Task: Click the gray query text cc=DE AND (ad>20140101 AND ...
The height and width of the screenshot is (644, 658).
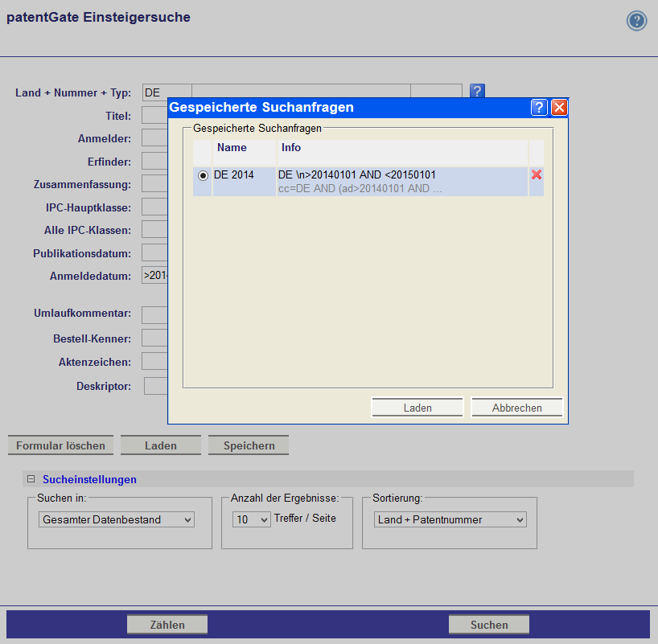Action: 360,189
